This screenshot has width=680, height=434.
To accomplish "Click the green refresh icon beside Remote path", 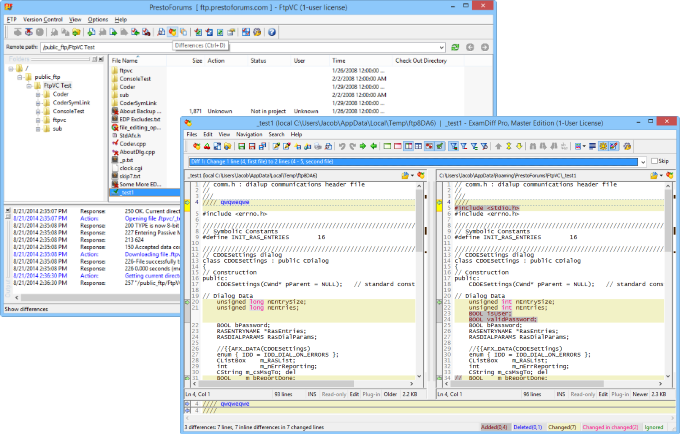I will (x=455, y=47).
